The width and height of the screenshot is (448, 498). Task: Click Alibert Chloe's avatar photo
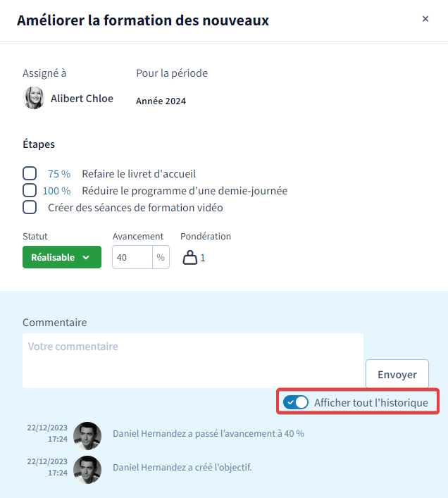(34, 98)
